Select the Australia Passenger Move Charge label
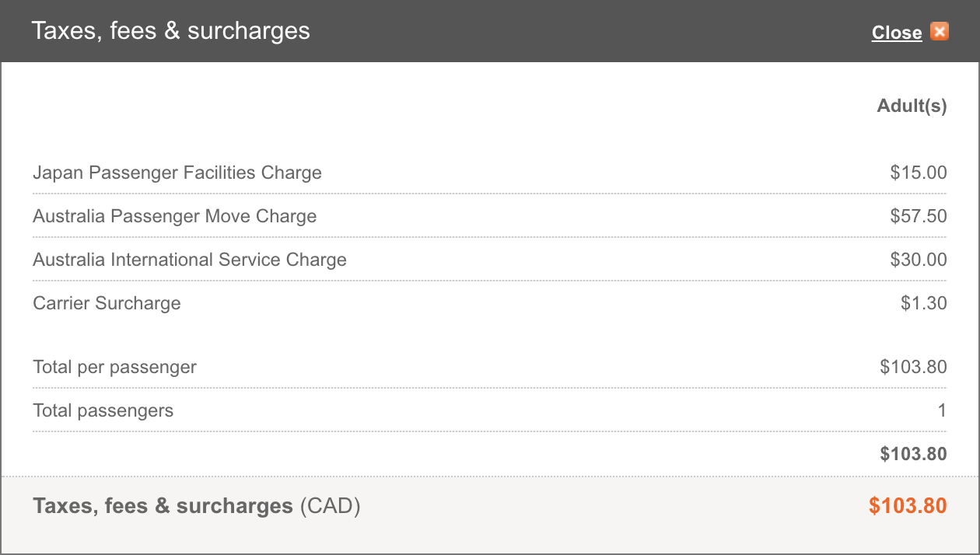Image resolution: width=980 pixels, height=555 pixels. (175, 216)
